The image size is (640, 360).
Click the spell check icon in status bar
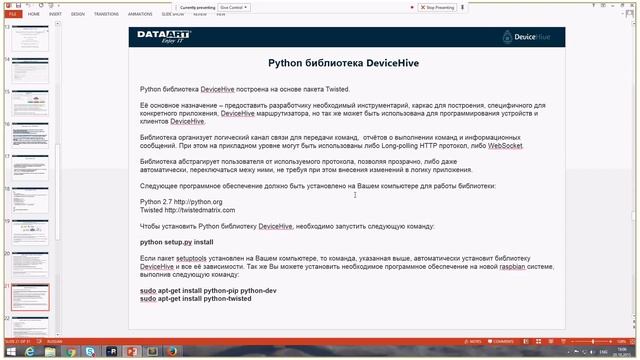(39, 341)
